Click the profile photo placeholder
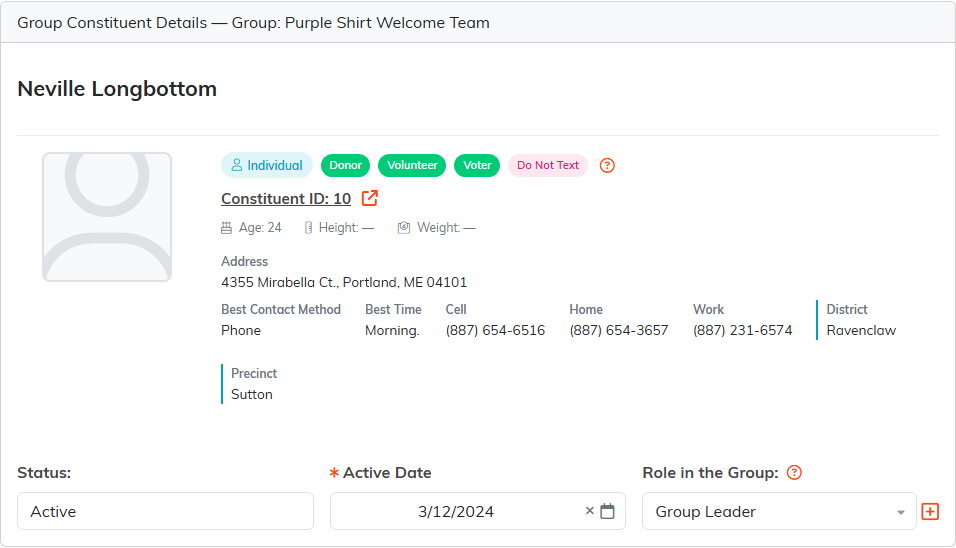Screen dimensions: 956x548 (107, 217)
